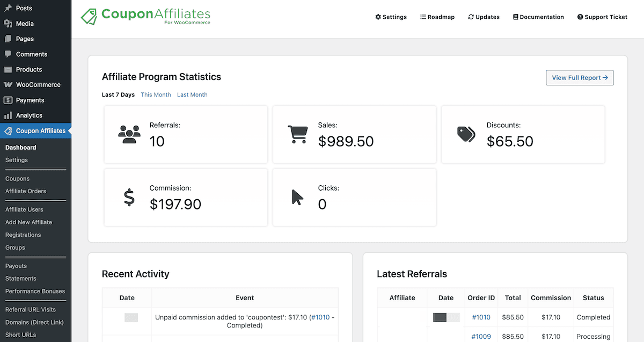
Task: Switch statistics to This Month
Action: [x=156, y=94]
